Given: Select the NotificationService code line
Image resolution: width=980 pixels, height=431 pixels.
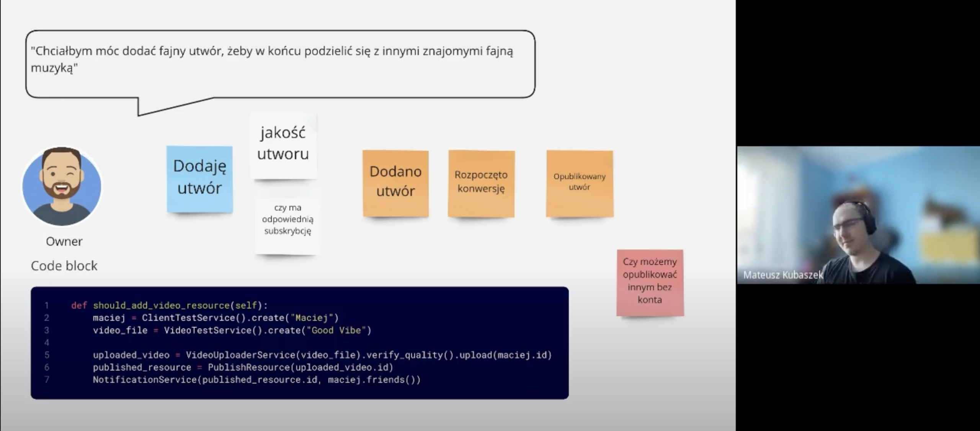Looking at the screenshot, I should click(256, 380).
